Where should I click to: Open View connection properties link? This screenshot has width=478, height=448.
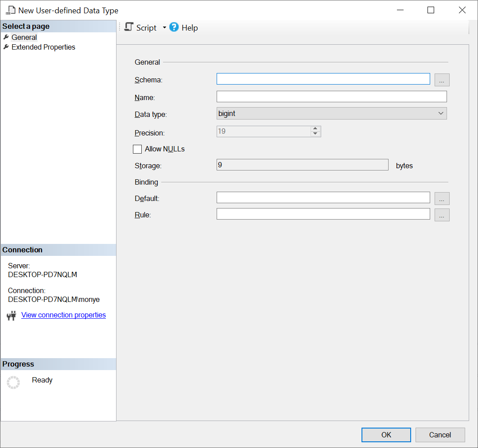coord(63,315)
